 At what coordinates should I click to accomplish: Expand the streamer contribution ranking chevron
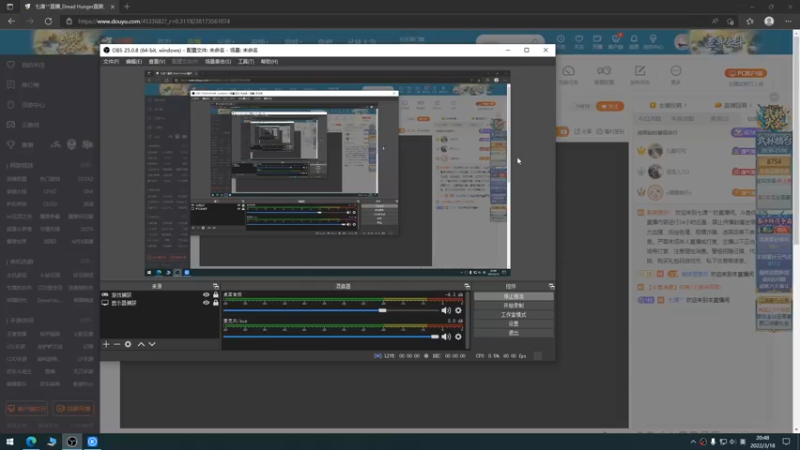[x=685, y=105]
